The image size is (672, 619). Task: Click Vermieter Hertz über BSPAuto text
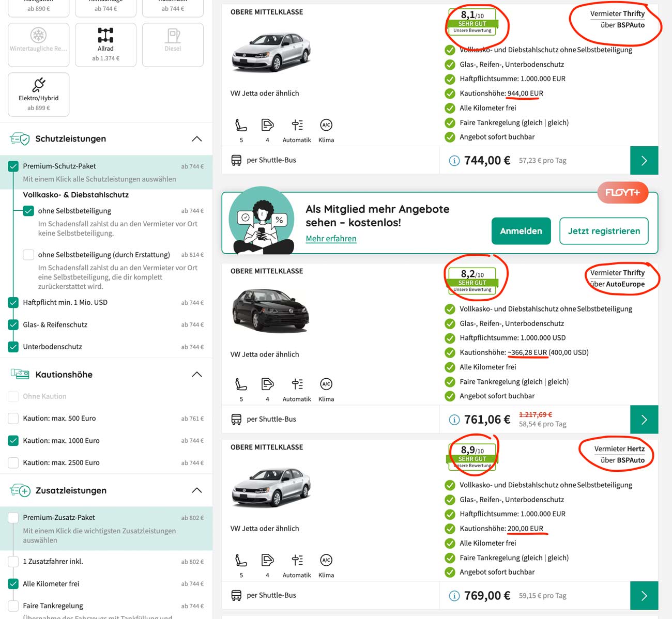pyautogui.click(x=619, y=455)
